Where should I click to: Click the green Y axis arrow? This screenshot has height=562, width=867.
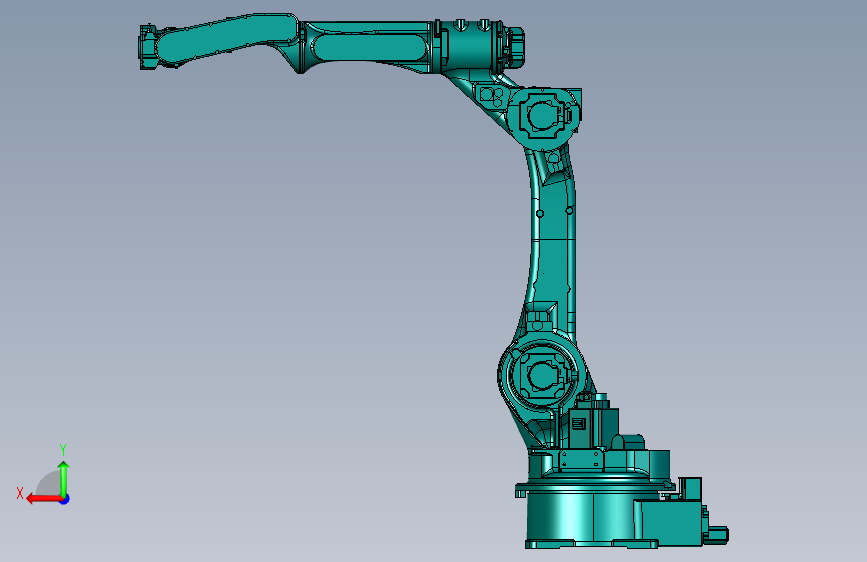pos(64,479)
